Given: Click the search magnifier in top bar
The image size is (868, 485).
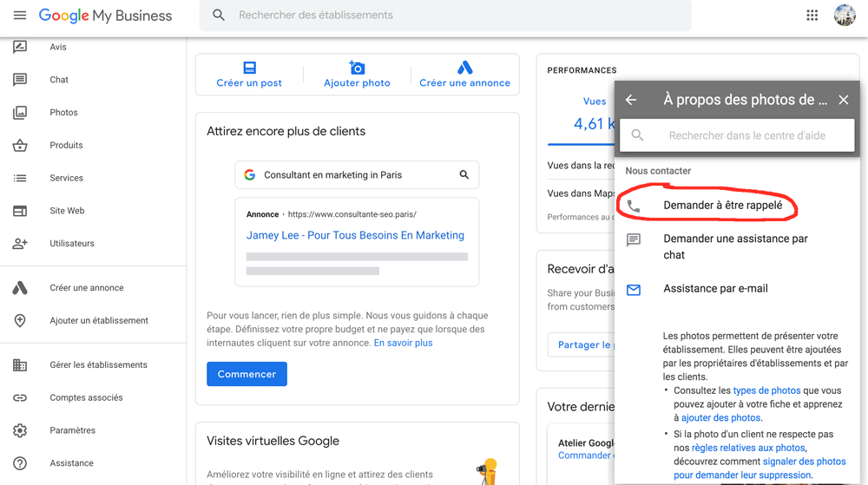Looking at the screenshot, I should pos(219,15).
